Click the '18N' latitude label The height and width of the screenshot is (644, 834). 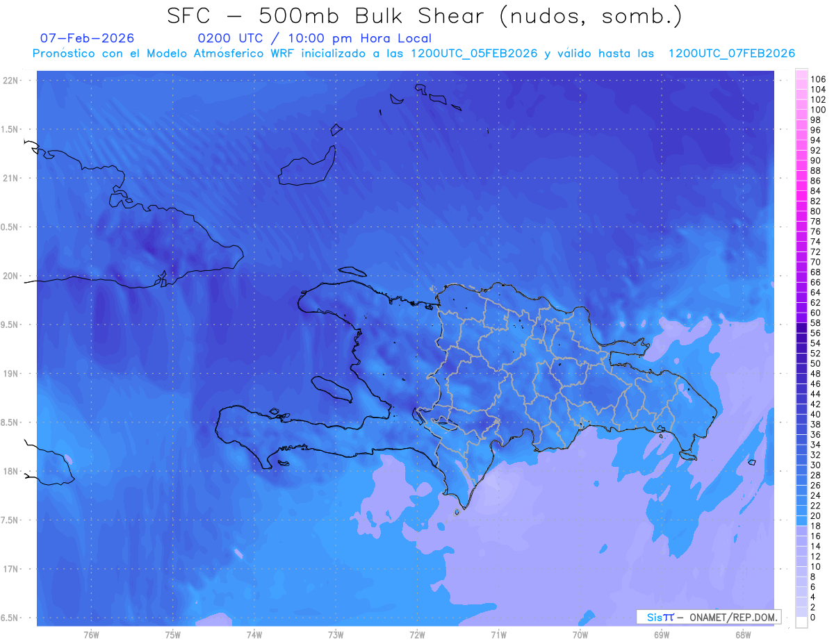point(11,472)
